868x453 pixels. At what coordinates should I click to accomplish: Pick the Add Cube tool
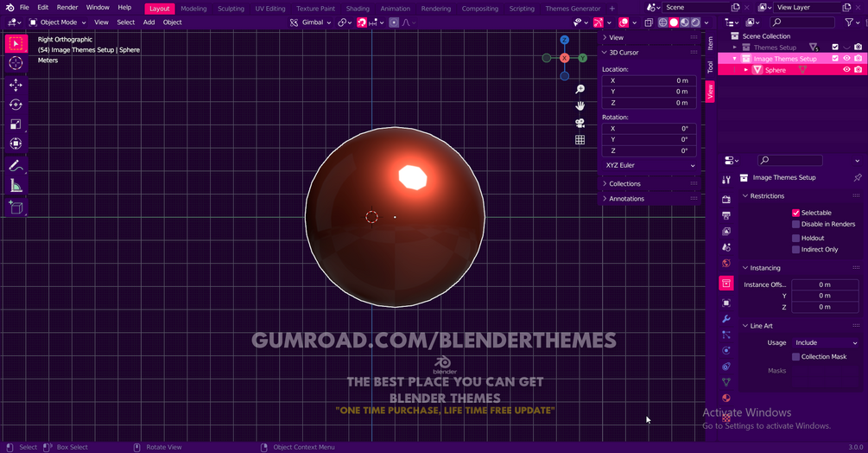(16, 207)
